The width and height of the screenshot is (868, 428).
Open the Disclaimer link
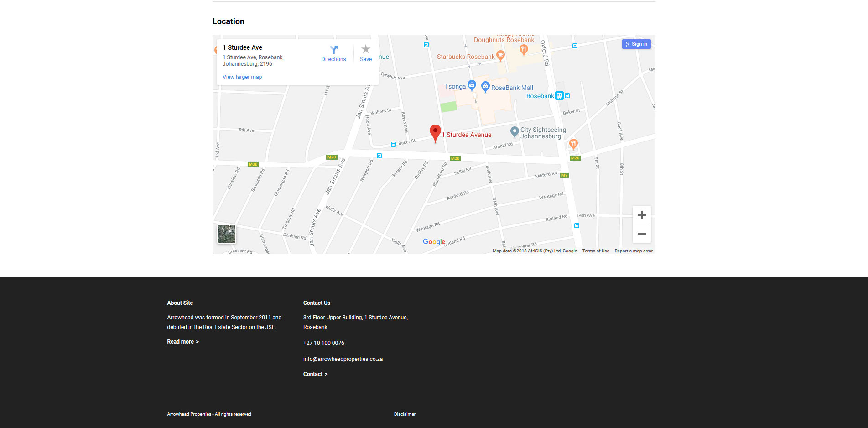405,414
